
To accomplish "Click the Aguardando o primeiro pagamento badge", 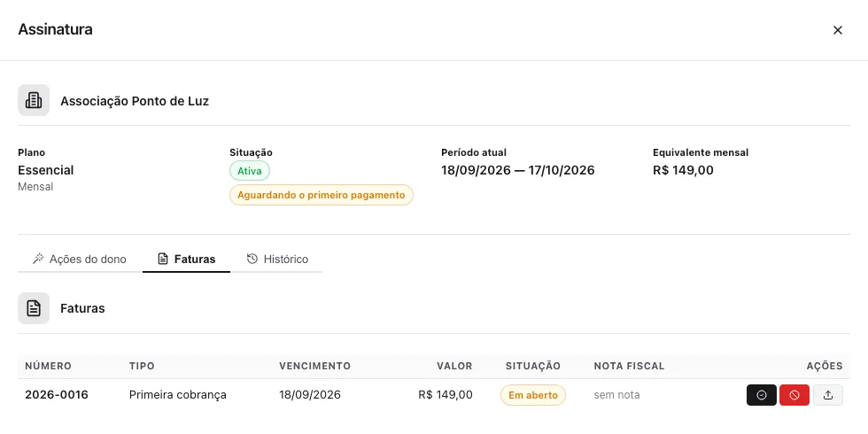I will coord(322,195).
